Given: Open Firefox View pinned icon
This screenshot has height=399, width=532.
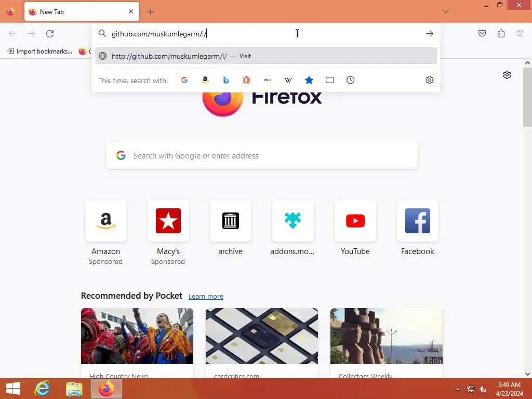Looking at the screenshot, I should tap(10, 11).
